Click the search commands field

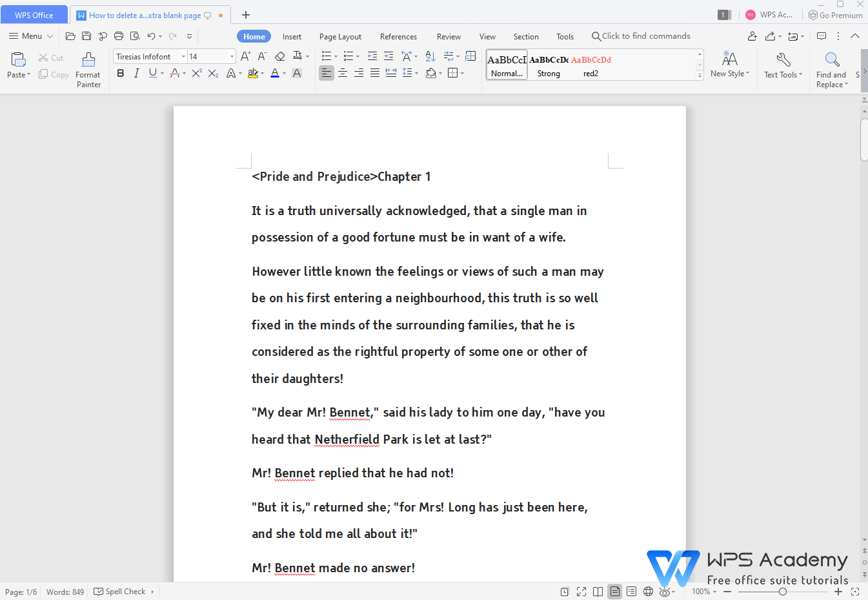641,36
